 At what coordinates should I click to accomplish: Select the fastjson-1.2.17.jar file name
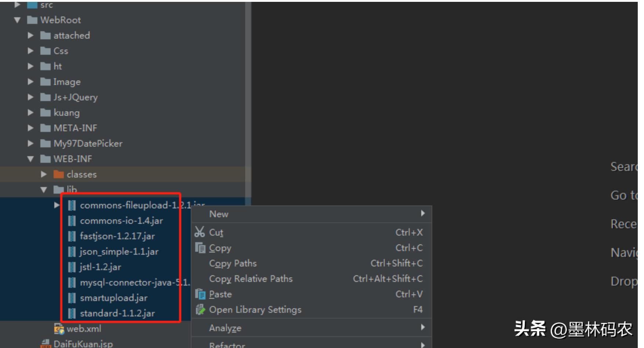pos(117,236)
